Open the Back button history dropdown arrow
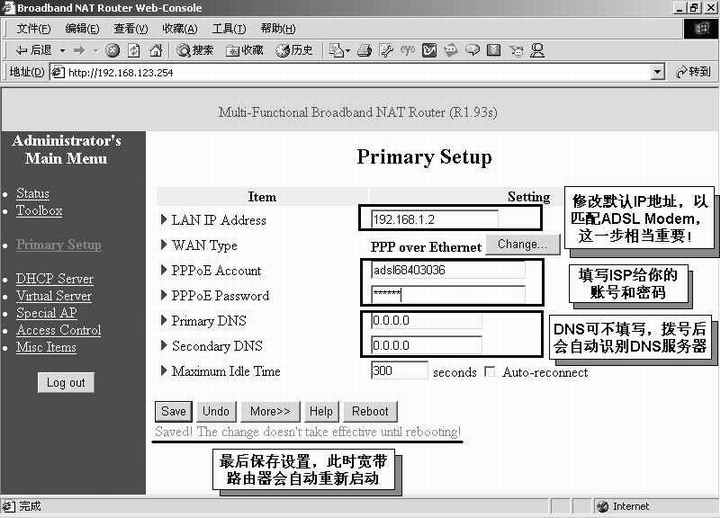Image resolution: width=720 pixels, height=518 pixels. point(62,51)
